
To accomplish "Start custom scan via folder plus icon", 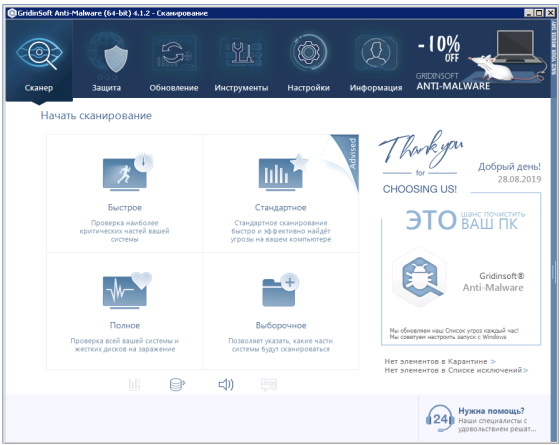I will [280, 290].
